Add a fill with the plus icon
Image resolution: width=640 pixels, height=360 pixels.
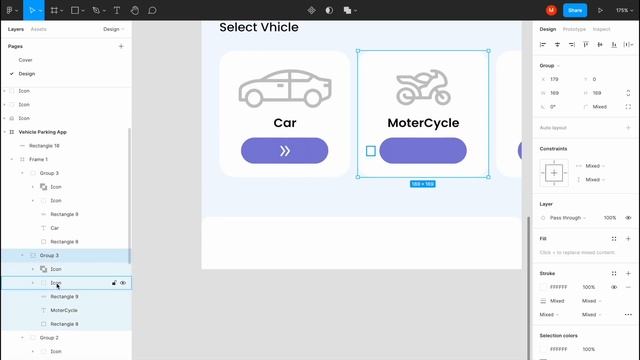628,239
